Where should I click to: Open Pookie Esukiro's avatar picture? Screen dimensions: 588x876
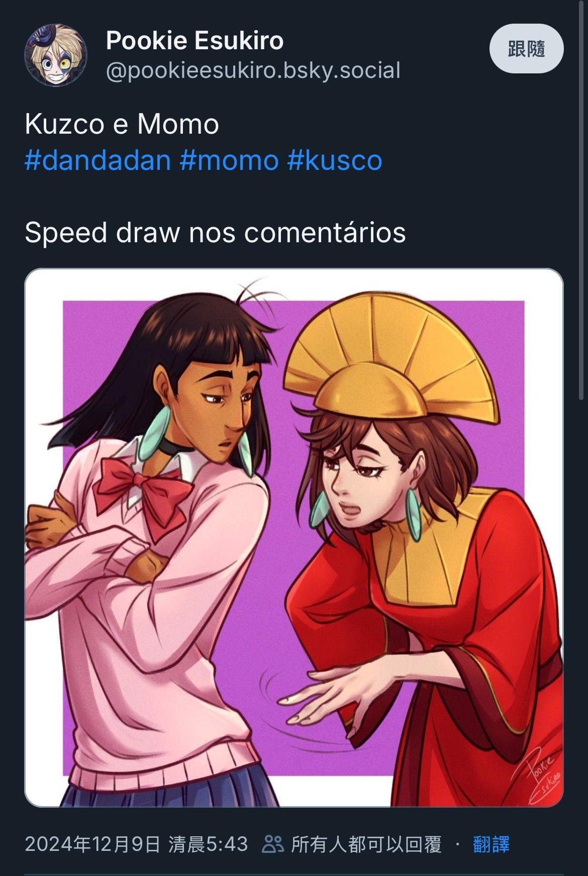pyautogui.click(x=56, y=55)
